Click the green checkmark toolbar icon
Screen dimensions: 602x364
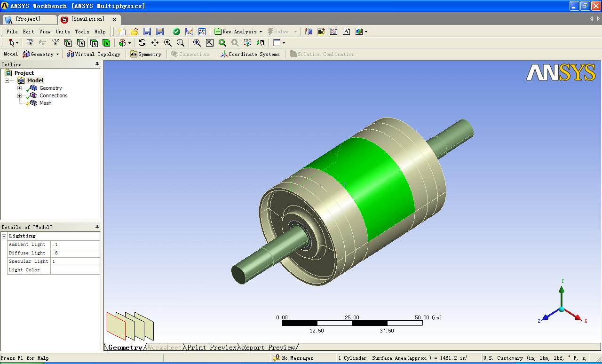[176, 32]
